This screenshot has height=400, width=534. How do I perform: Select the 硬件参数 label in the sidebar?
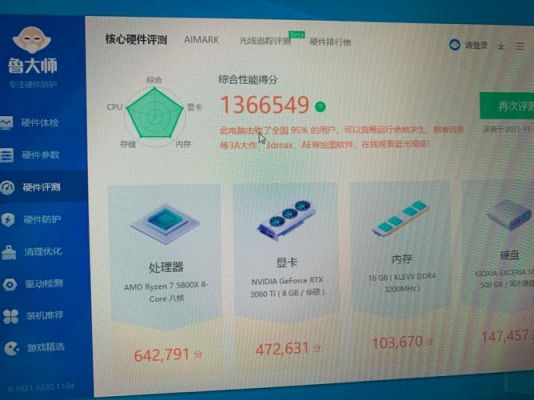click(41, 155)
